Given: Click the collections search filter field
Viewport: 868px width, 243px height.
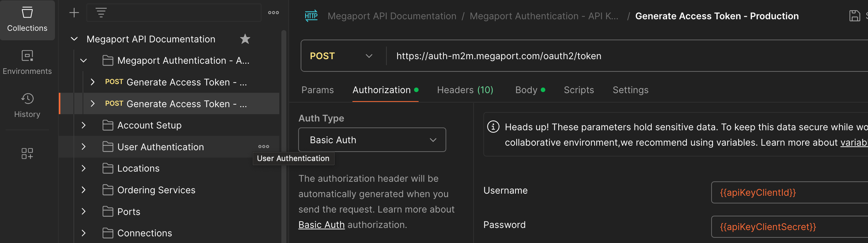Looking at the screenshot, I should pos(174,13).
